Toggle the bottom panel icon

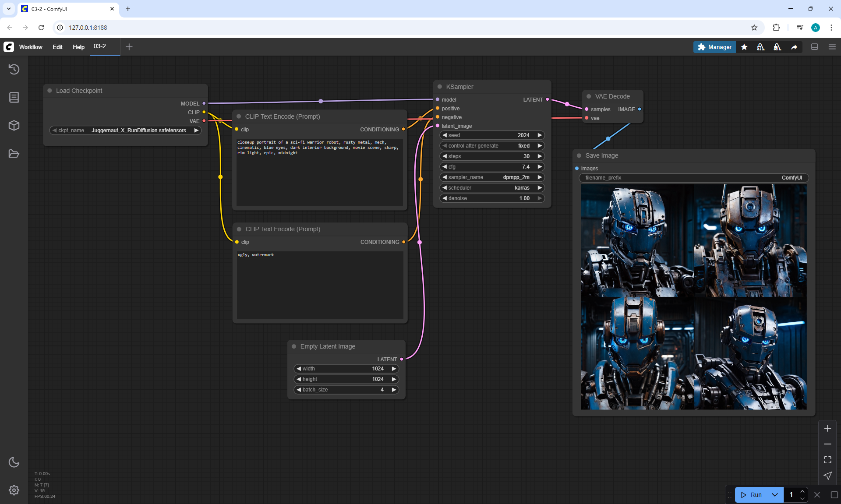[x=814, y=47]
